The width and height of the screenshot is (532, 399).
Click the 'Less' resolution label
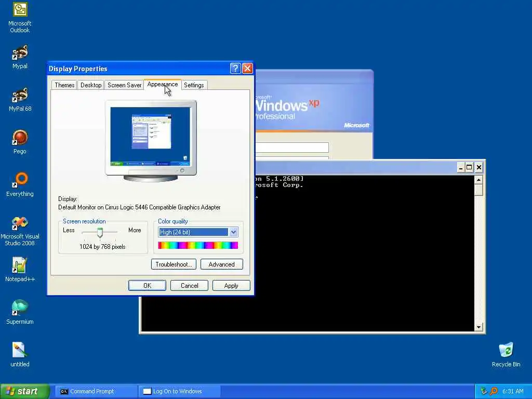tap(69, 230)
